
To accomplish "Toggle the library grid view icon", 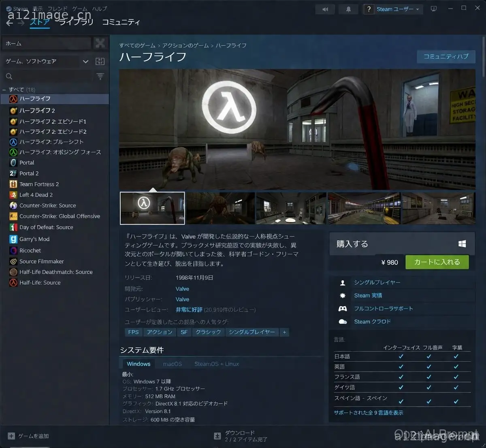I will coord(100,62).
